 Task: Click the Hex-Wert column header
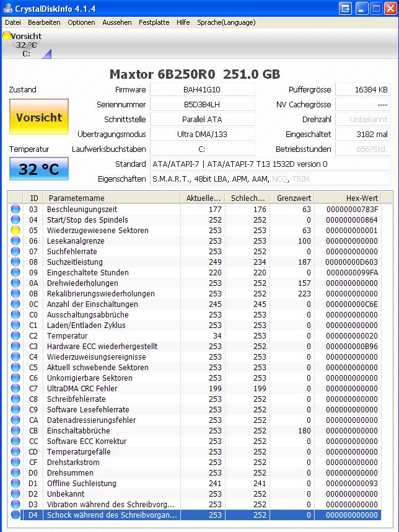point(347,198)
